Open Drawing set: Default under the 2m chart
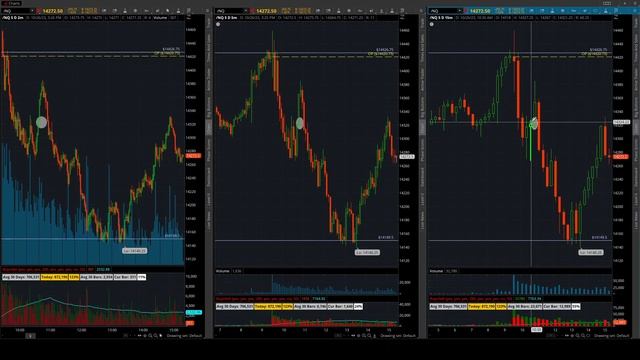This screenshot has width=640, height=360. click(x=184, y=336)
